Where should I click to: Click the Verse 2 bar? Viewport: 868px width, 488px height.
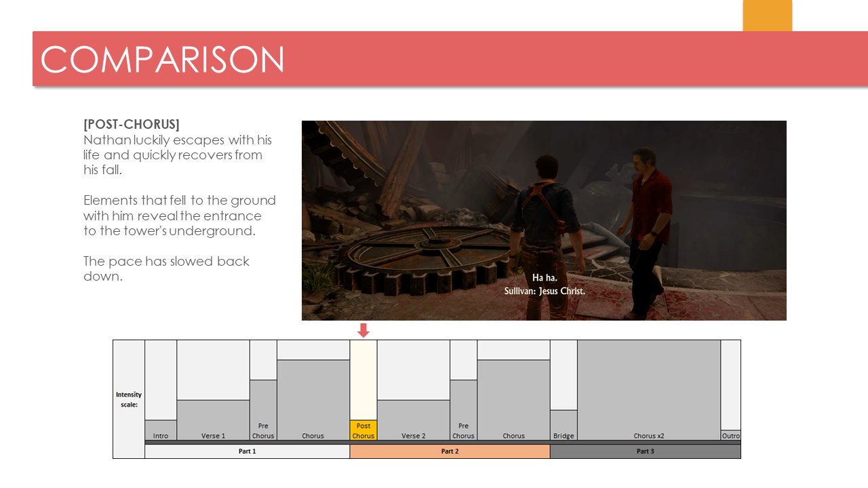[413, 420]
